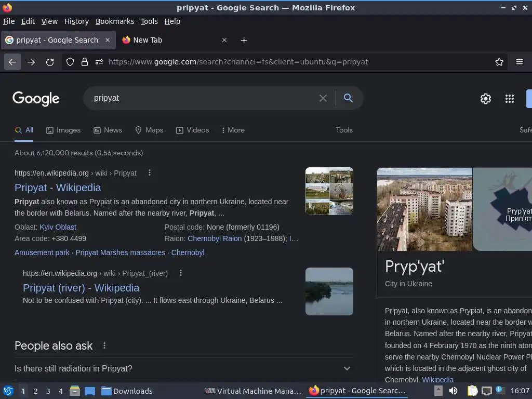Close the New Tab tab
The image size is (532, 399).
pos(224,40)
